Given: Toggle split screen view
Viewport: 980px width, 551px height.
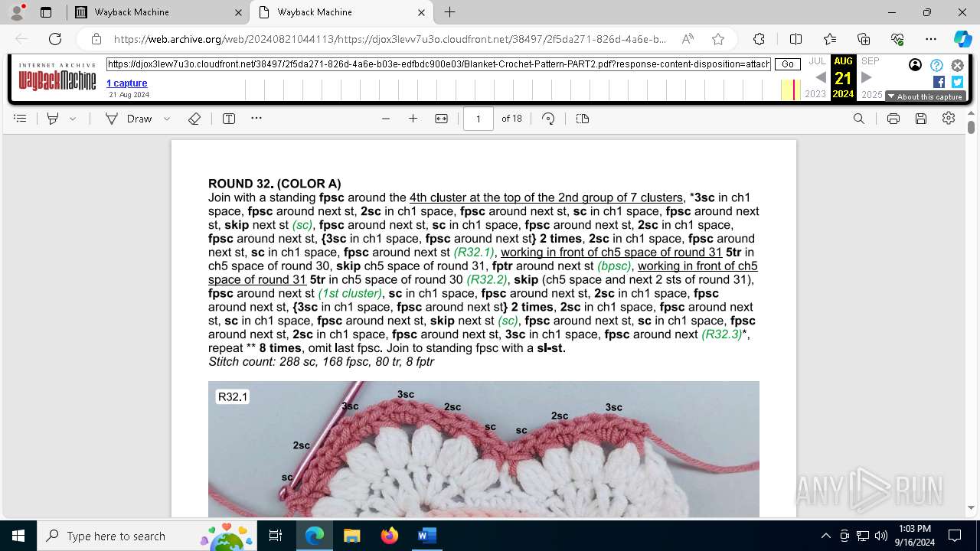Looking at the screenshot, I should click(795, 39).
